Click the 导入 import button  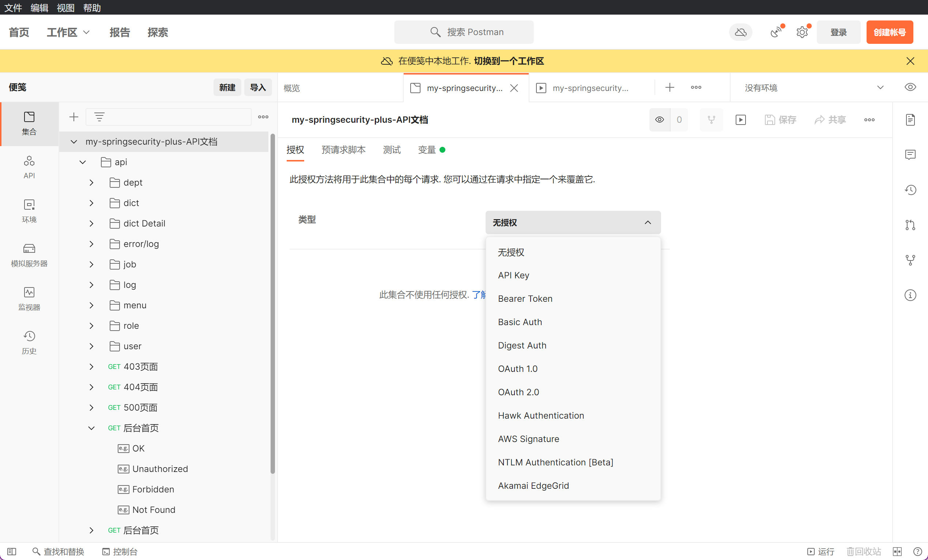coord(258,87)
